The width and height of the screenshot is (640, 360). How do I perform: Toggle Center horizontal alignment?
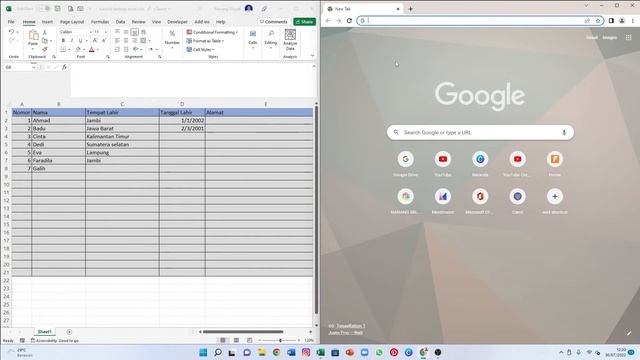[126, 40]
